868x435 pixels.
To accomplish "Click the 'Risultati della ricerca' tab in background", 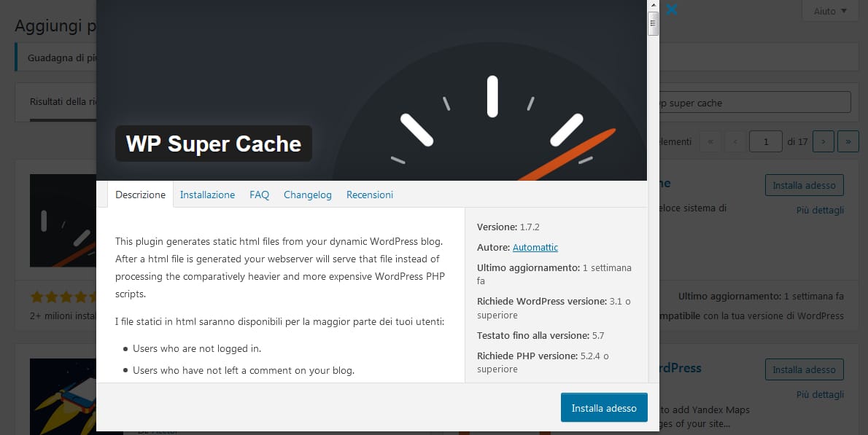I will 63,102.
